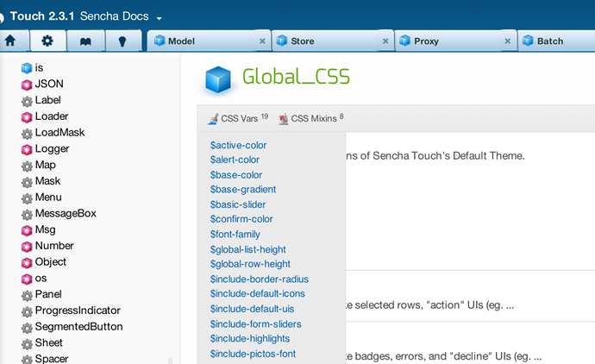Open the CSS Vars member menu
This screenshot has height=364, width=595.
point(237,118)
